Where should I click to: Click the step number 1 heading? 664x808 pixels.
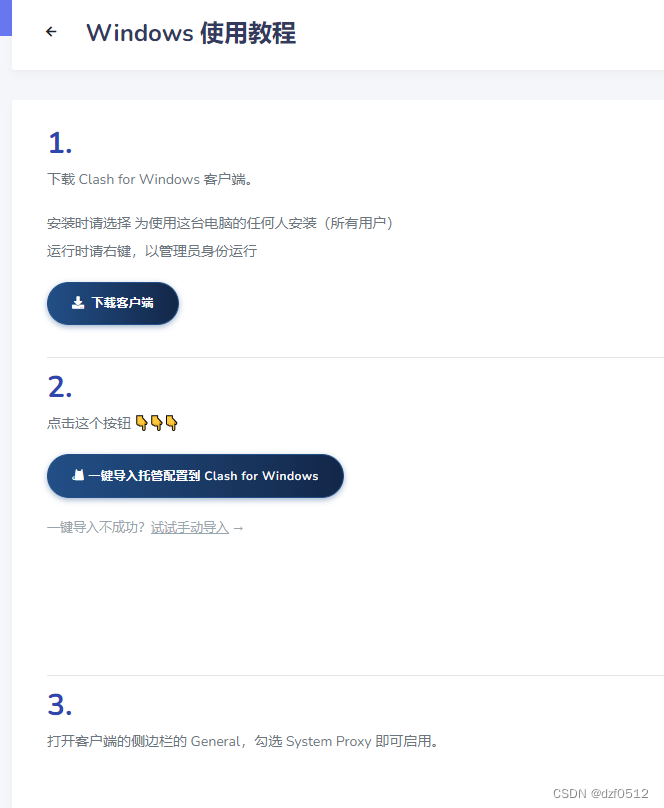click(60, 143)
